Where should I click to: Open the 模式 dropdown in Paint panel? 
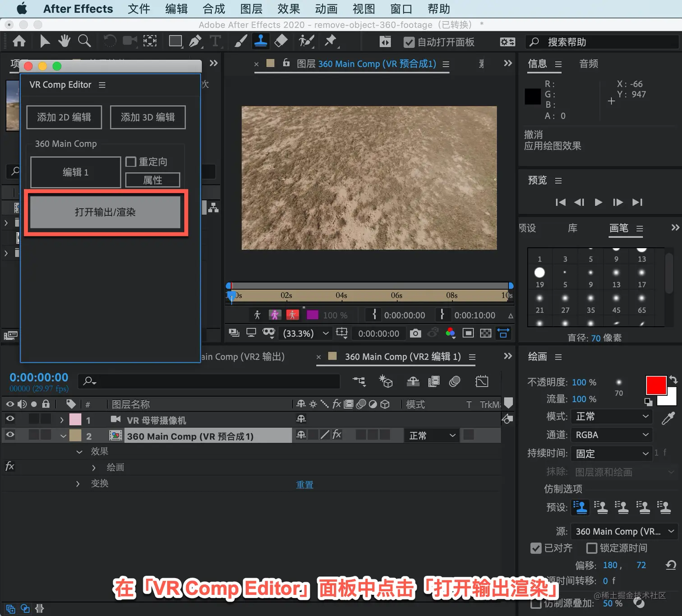pyautogui.click(x=612, y=416)
